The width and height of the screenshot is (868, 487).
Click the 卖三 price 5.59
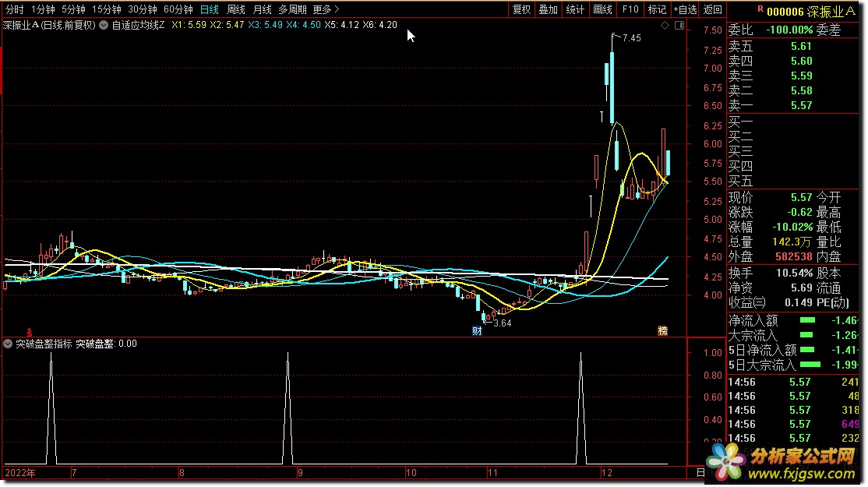(801, 76)
